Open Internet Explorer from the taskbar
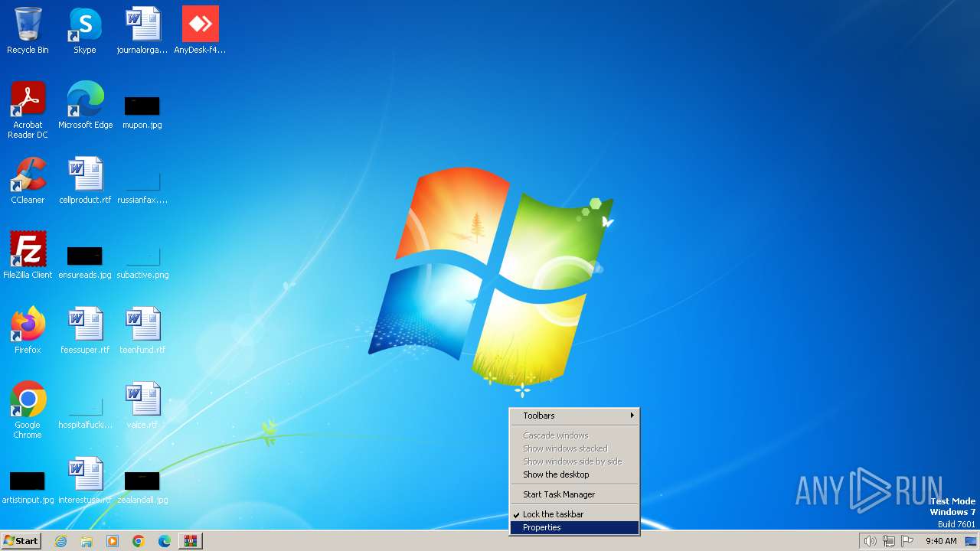980x551 pixels. [x=60, y=541]
